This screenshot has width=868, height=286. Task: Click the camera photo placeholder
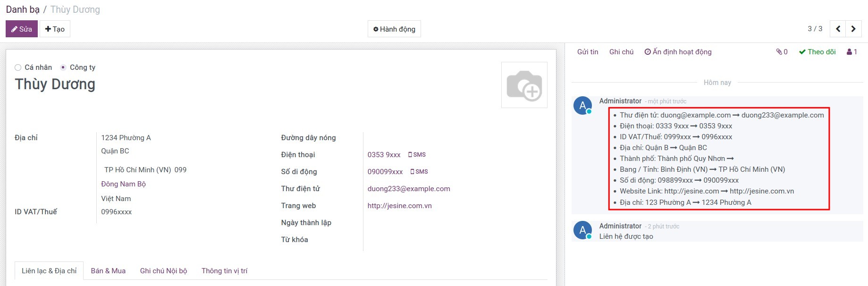[x=524, y=85]
